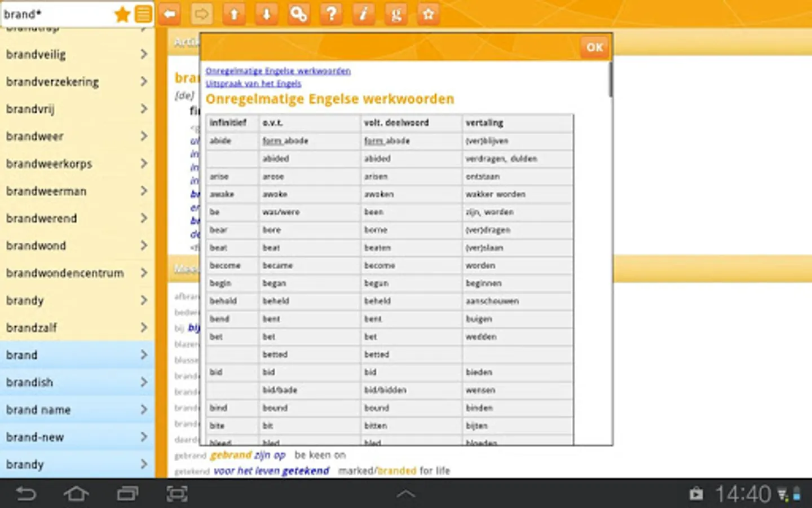Image resolution: width=812 pixels, height=508 pixels.
Task: Click the dialog's vertical scrollbar
Action: pyautogui.click(x=610, y=79)
